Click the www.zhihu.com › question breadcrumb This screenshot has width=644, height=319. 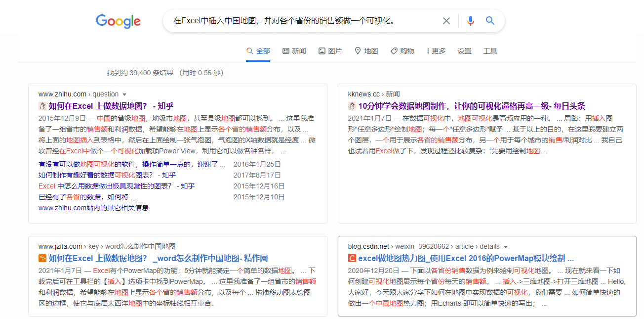[x=79, y=94]
